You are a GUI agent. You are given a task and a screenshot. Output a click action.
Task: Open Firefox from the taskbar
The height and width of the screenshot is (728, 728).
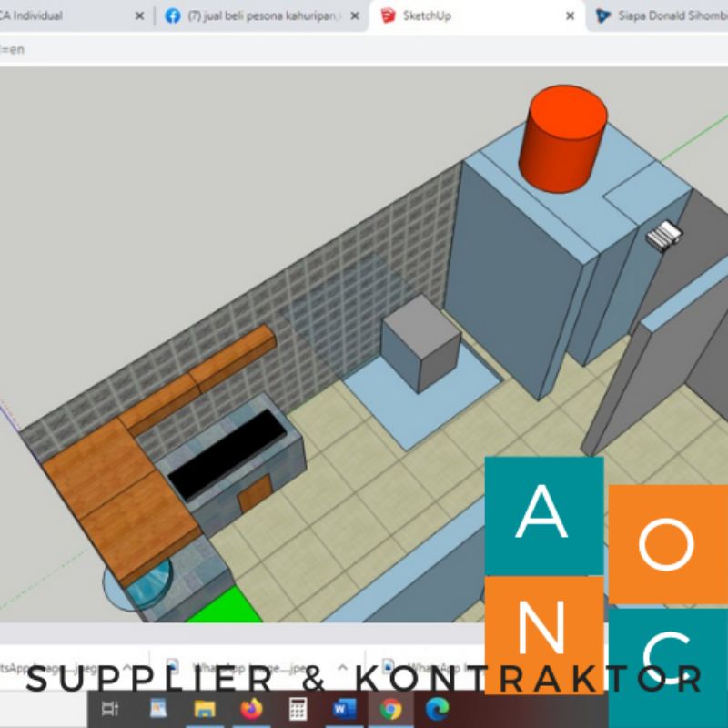[x=251, y=709]
